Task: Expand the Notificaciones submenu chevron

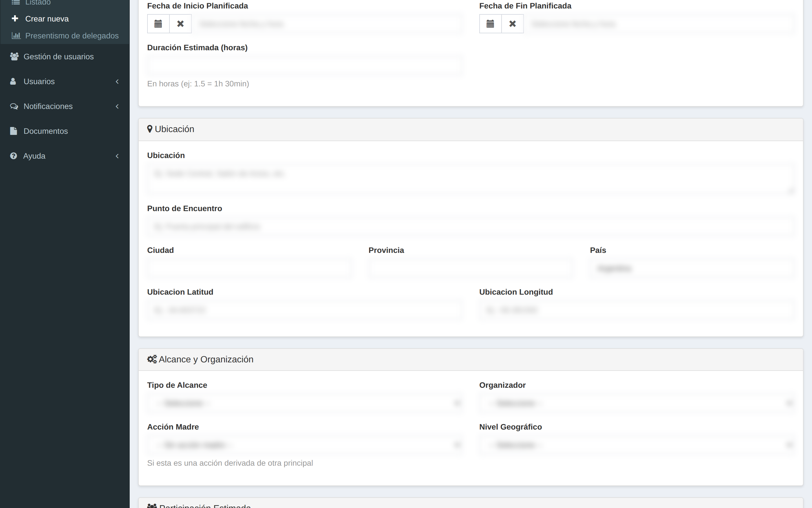Action: click(x=117, y=106)
